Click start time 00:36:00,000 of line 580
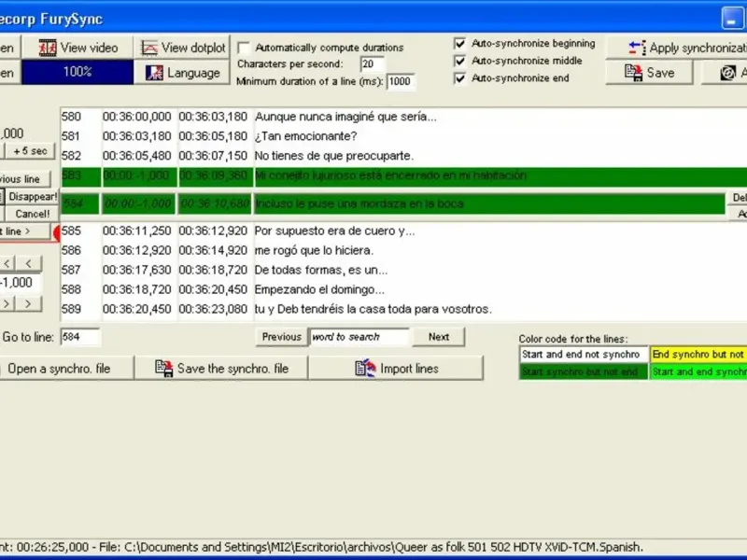Screen dimensions: 747x560 click(x=136, y=117)
